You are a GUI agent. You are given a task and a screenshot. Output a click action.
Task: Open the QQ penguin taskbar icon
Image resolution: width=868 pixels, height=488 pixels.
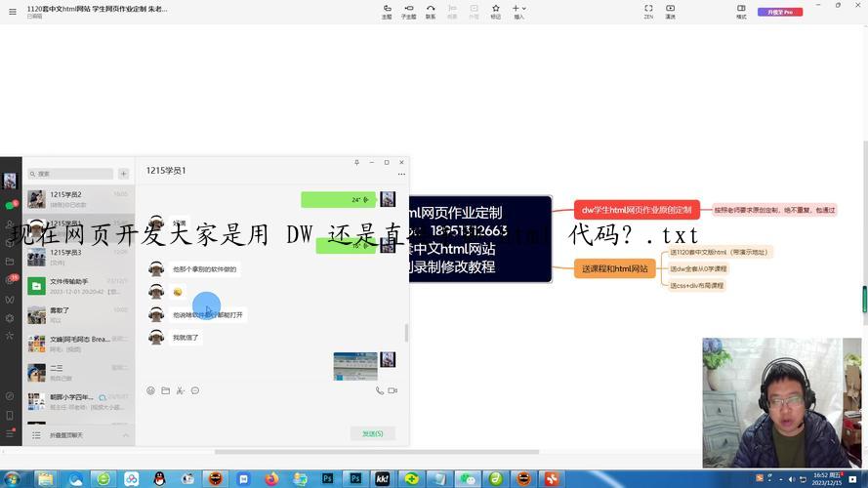click(x=159, y=479)
